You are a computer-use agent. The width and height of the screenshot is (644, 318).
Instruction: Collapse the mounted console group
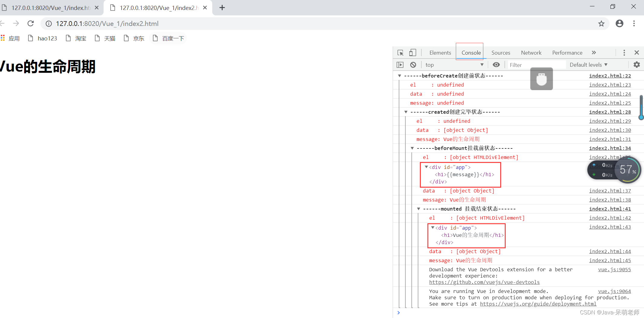point(419,209)
